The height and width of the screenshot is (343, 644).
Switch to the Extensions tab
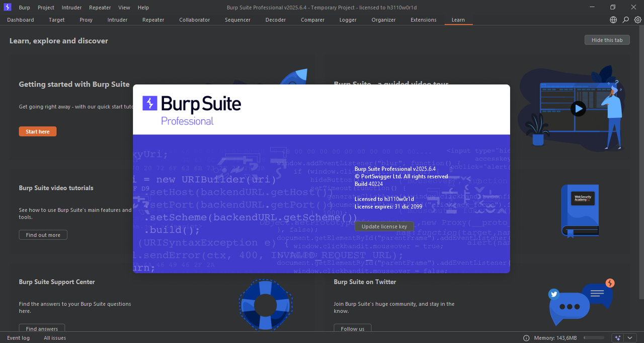[x=424, y=20]
